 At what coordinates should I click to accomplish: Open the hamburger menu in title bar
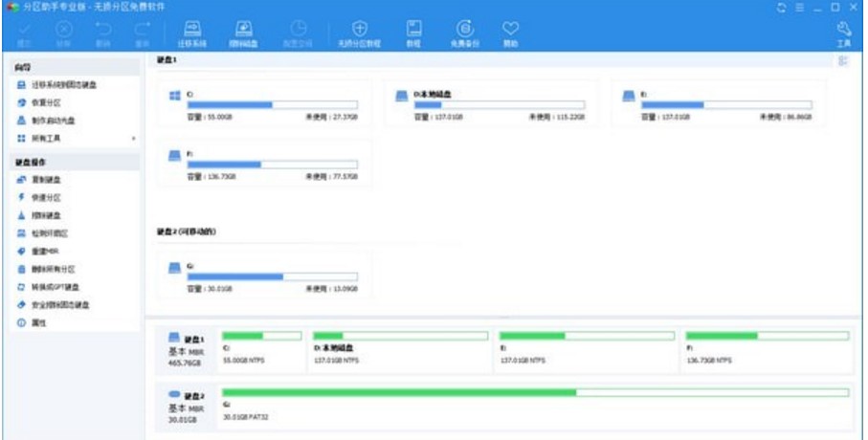pos(800,8)
